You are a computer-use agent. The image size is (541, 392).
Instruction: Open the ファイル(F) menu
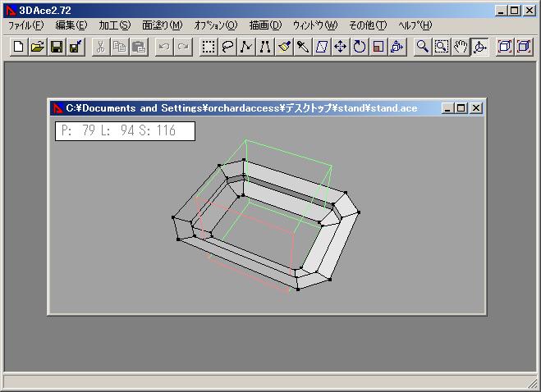click(25, 25)
